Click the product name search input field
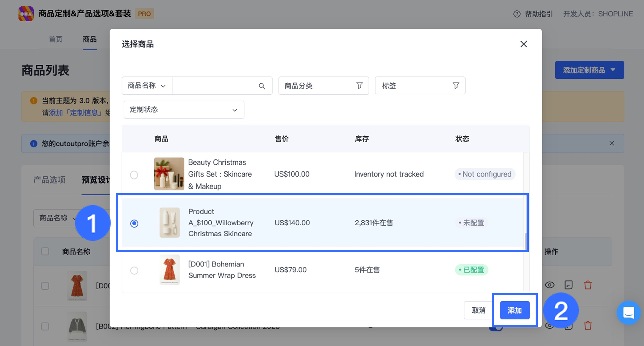The image size is (644, 346). click(215, 86)
